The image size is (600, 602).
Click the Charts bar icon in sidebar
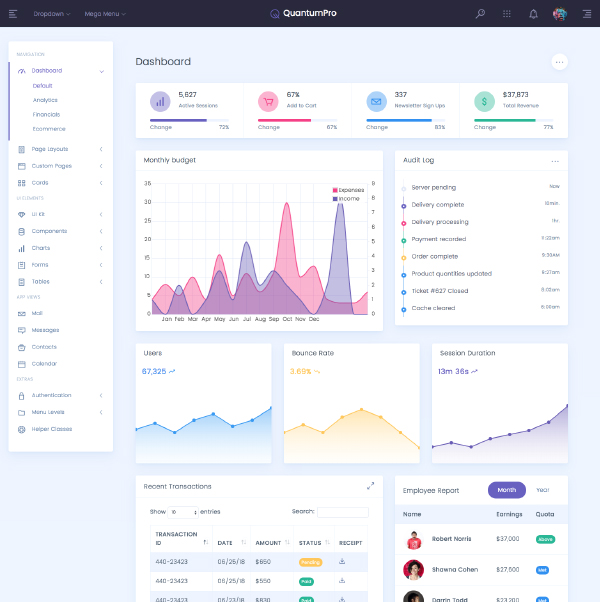(x=21, y=248)
